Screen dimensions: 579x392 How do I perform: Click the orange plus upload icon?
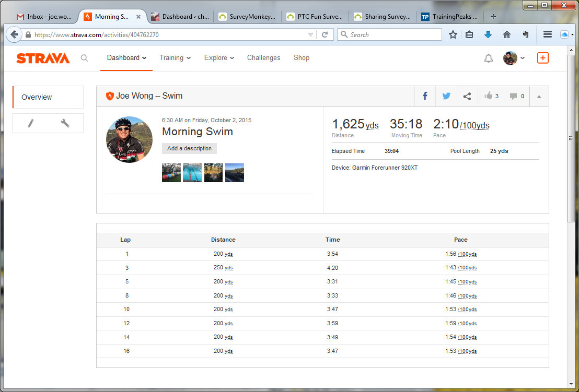[543, 58]
